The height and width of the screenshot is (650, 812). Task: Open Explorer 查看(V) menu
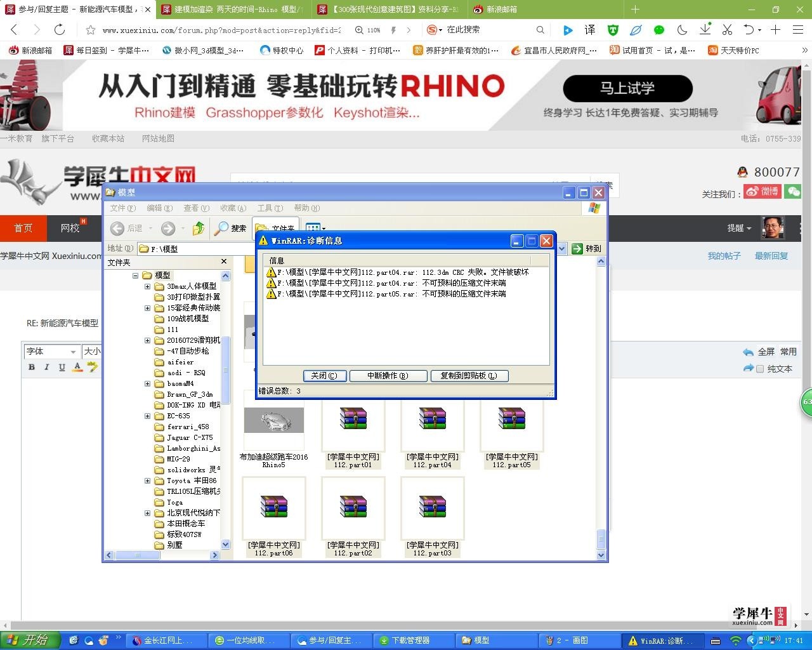tap(196, 208)
